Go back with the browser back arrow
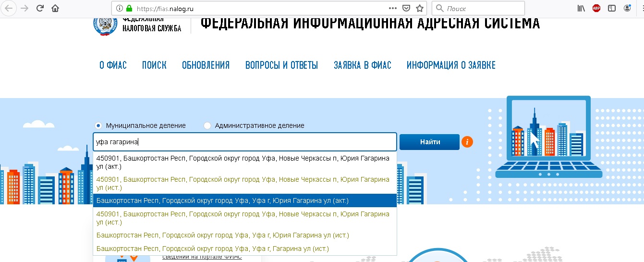Screen dimensions: 644x262 pyautogui.click(x=9, y=8)
